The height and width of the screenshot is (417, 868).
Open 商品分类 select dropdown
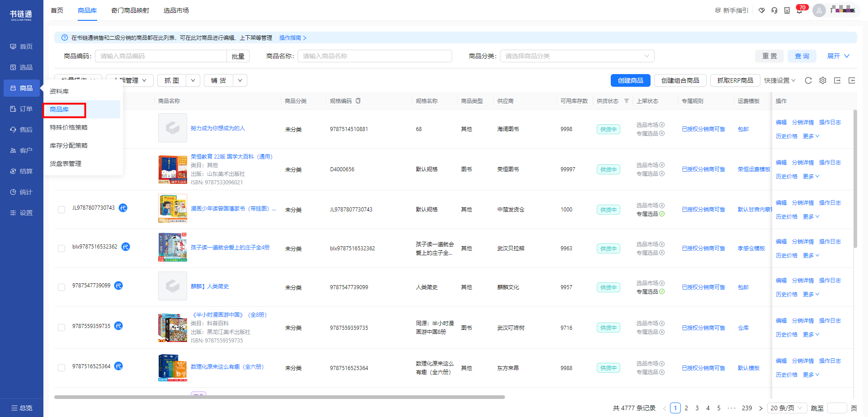pos(577,56)
